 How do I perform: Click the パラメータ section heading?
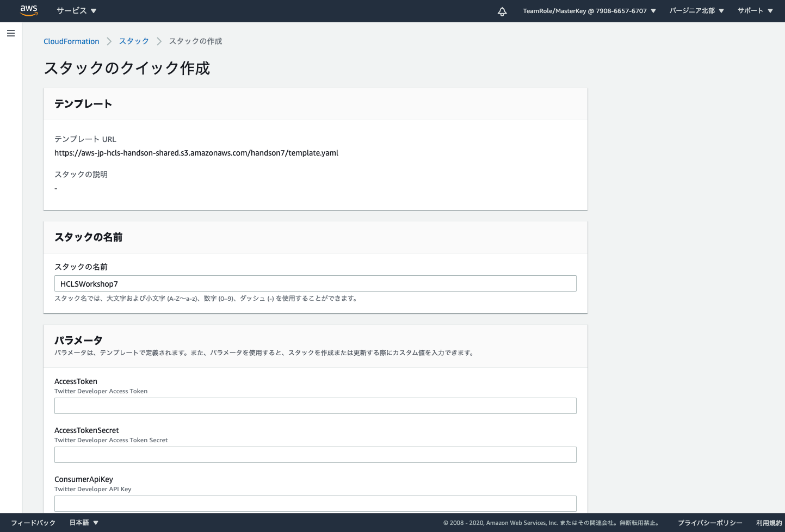pyautogui.click(x=78, y=340)
